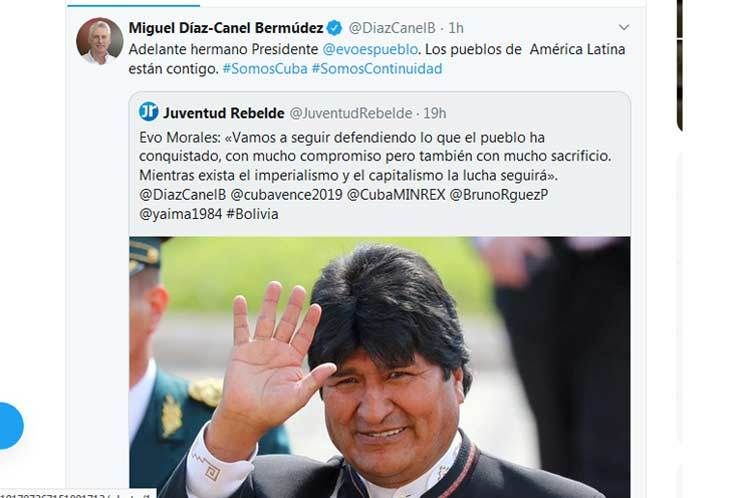Click the blue compose circle button
The image size is (748, 498).
(8, 425)
